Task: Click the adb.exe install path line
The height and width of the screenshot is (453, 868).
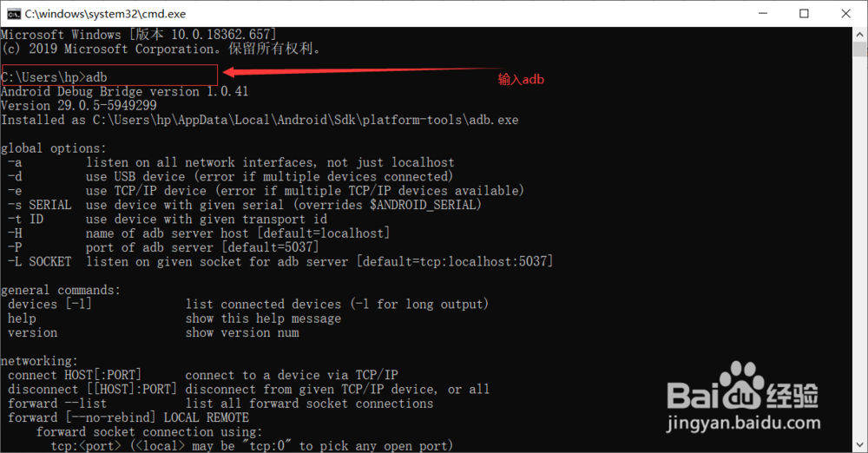Action: click(x=260, y=120)
